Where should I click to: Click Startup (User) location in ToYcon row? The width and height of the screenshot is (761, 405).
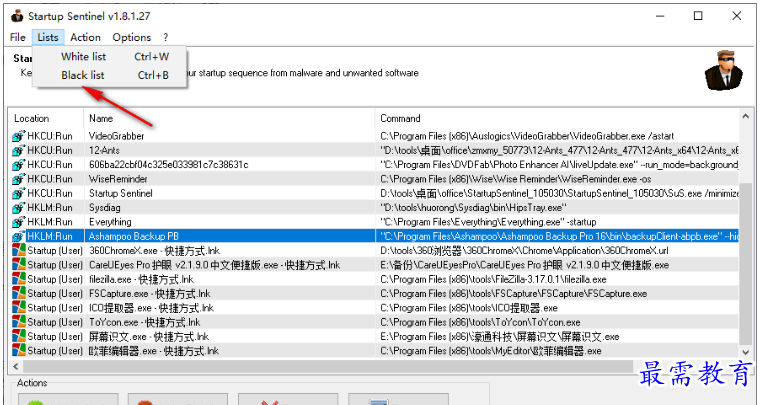click(x=55, y=322)
